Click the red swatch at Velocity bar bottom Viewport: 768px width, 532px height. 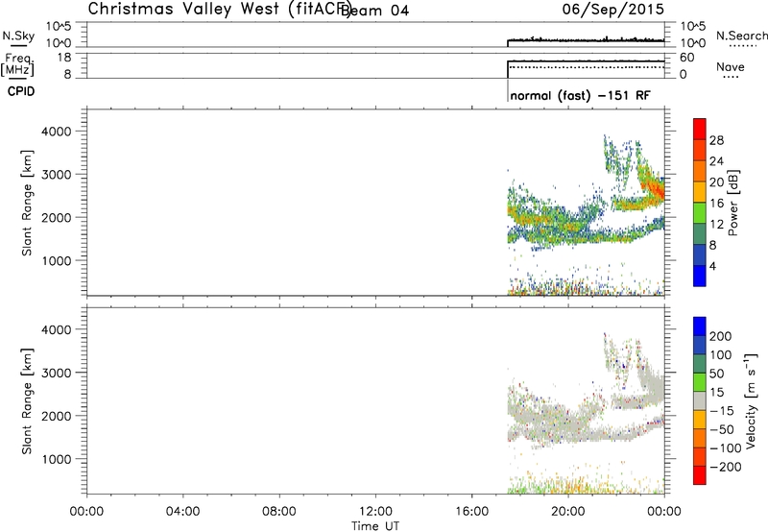700,475
